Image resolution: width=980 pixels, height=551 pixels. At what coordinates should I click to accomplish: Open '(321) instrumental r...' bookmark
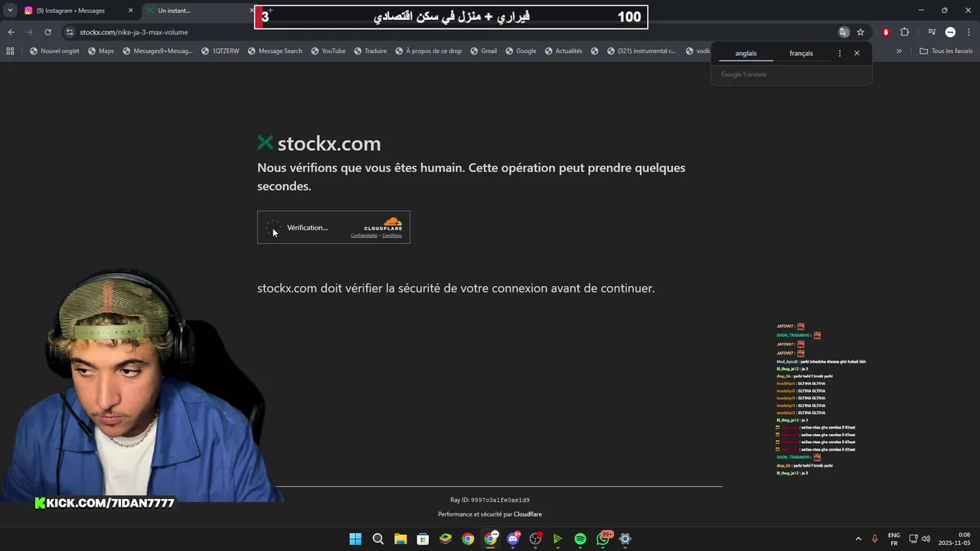pos(641,51)
